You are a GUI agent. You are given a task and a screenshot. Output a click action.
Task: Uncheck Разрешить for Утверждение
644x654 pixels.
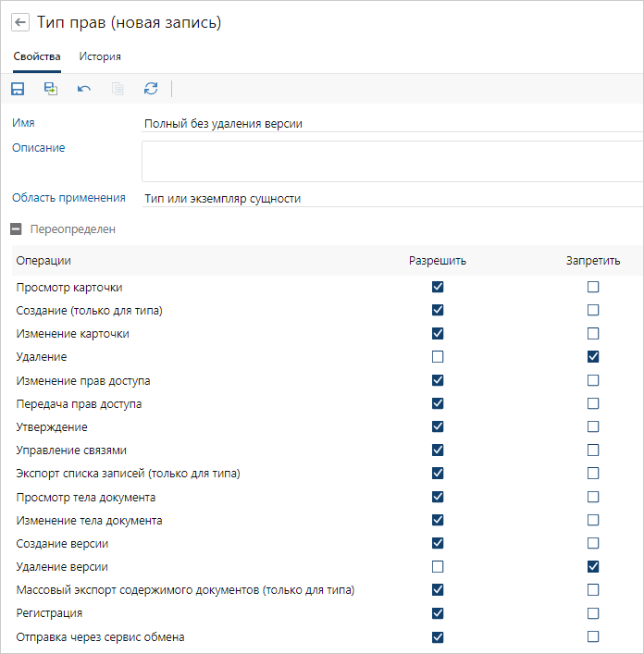click(438, 426)
